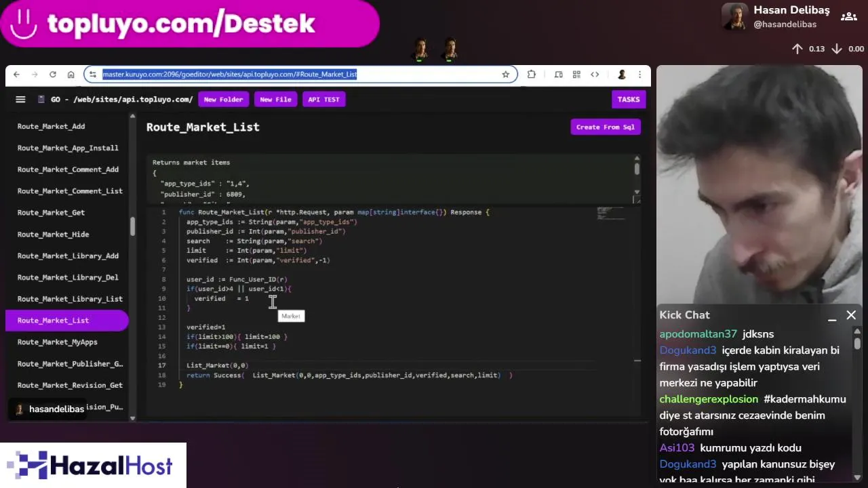Open browser three-dot menu
Image resolution: width=868 pixels, height=488 pixels.
point(639,75)
